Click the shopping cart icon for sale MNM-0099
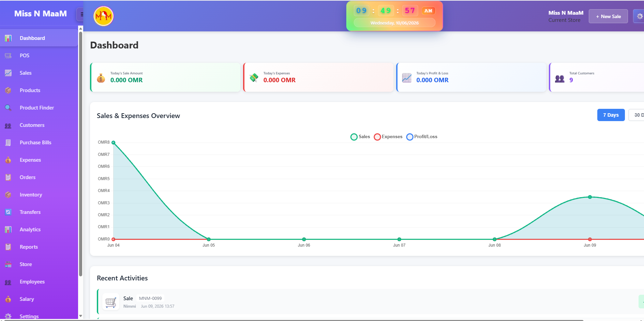 [x=111, y=302]
